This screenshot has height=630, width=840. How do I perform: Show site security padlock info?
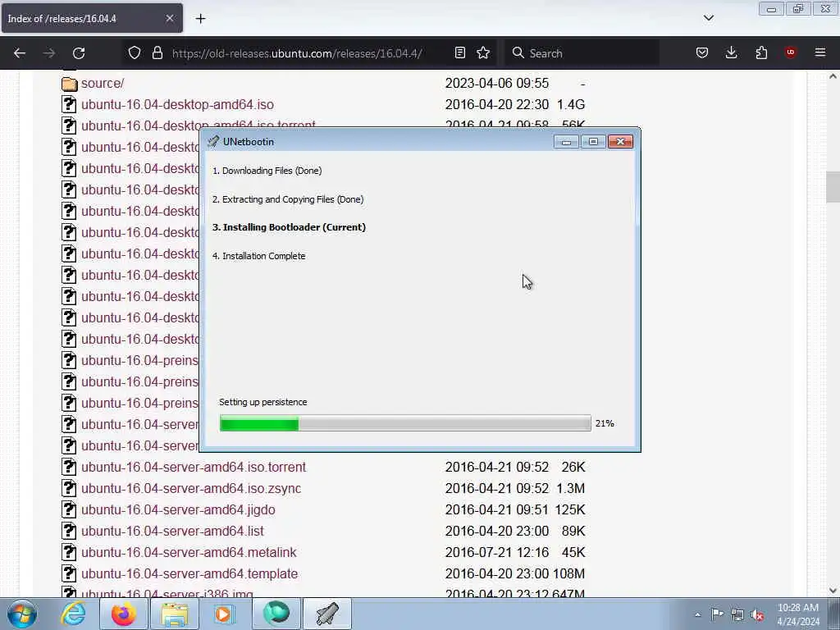click(157, 52)
